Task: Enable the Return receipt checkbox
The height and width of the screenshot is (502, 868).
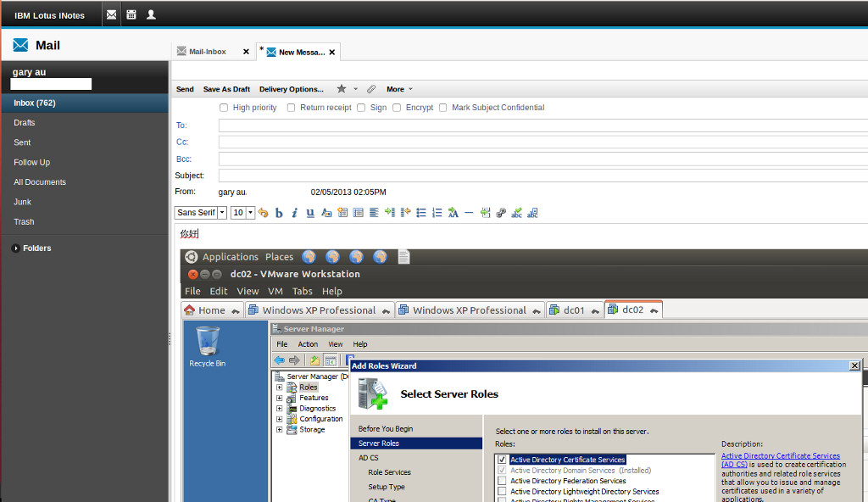Action: pos(292,108)
